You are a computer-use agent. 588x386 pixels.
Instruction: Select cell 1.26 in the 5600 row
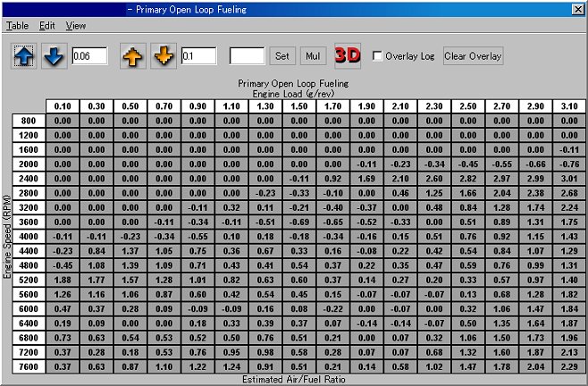[x=63, y=295]
